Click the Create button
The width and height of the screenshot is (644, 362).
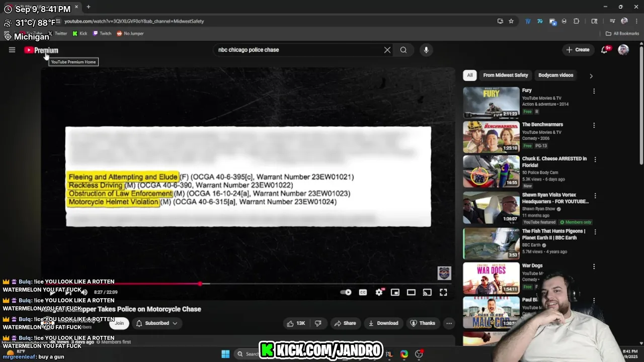click(x=578, y=50)
